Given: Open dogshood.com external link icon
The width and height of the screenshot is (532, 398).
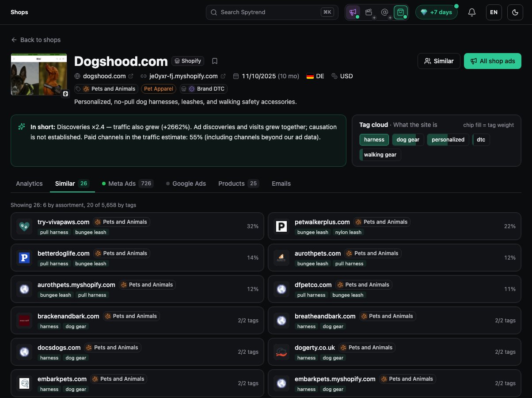Looking at the screenshot, I should point(131,76).
